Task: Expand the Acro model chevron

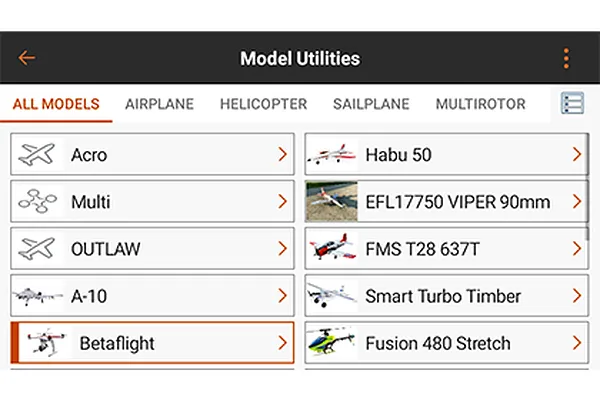Action: (283, 155)
